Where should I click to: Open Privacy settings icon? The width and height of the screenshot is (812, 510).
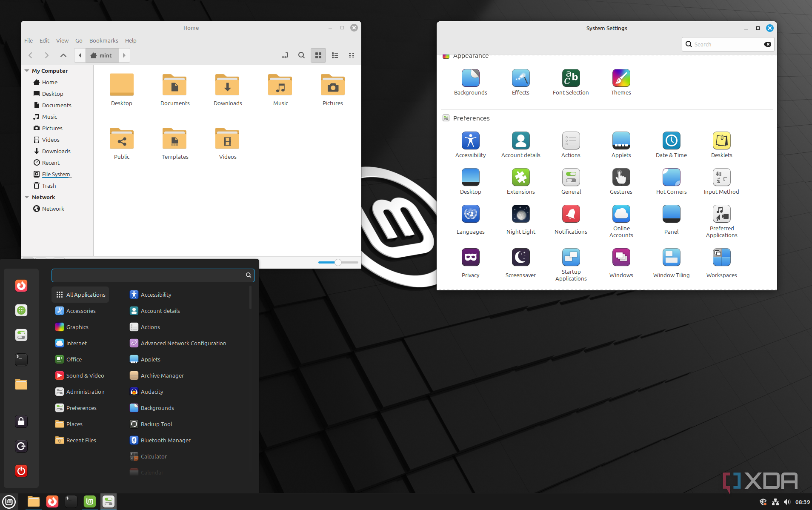coord(470,263)
